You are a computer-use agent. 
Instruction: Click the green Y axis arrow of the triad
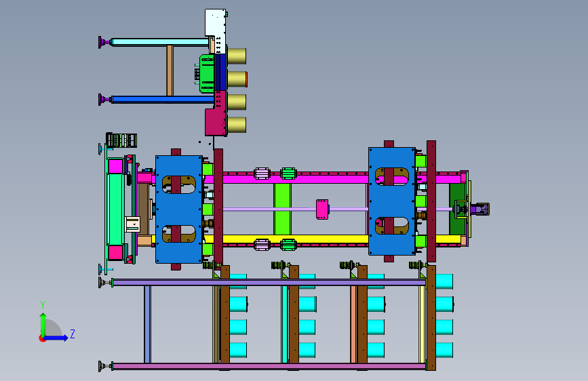(43, 324)
